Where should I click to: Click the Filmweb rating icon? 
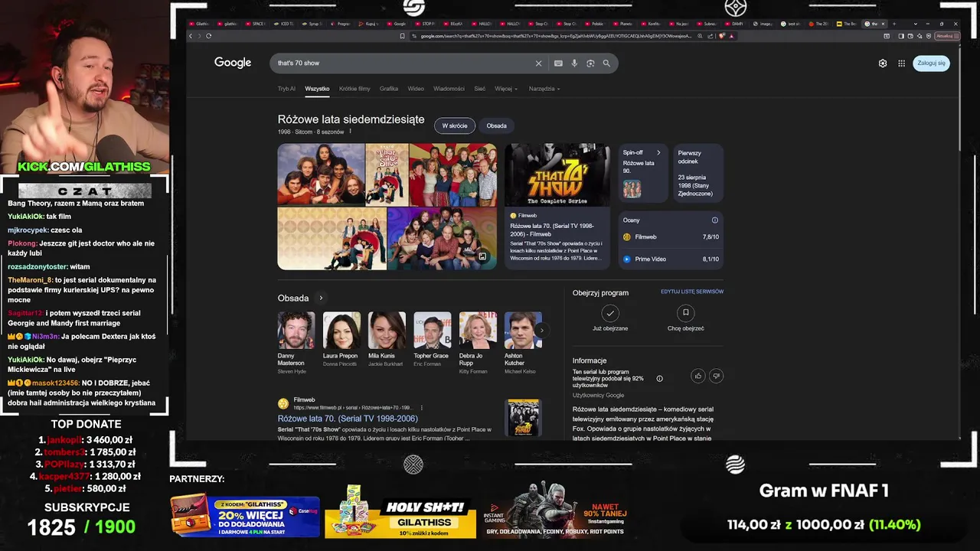[627, 237]
